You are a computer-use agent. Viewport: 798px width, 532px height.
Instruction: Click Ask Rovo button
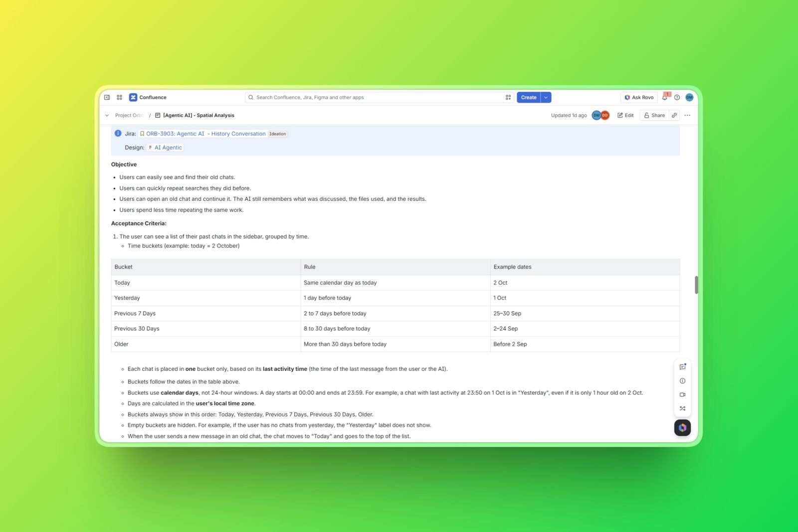click(x=639, y=97)
